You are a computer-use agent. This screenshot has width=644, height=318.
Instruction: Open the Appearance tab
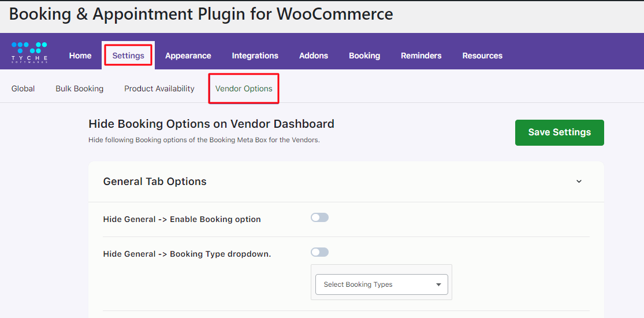188,56
